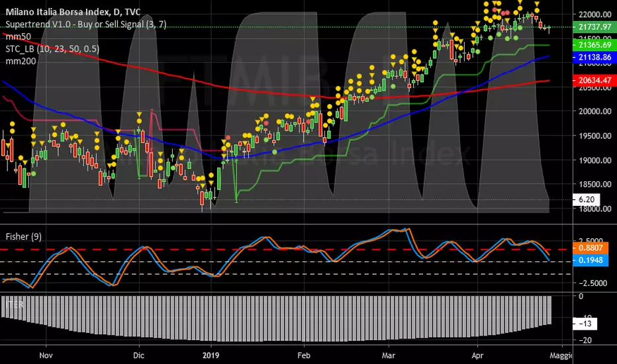Screen dimensions: 617x364
Task: Click the Milano Italia Borsa Index title
Action: tap(73, 12)
